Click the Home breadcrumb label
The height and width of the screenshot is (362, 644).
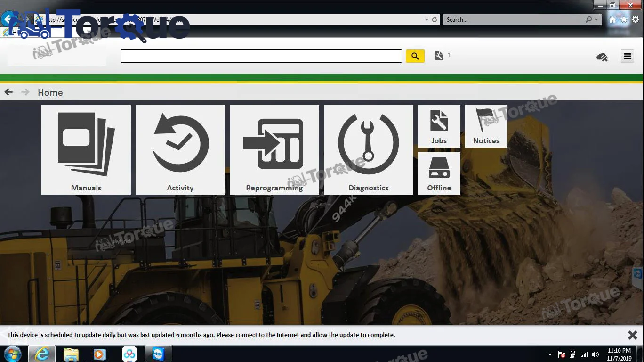(50, 92)
